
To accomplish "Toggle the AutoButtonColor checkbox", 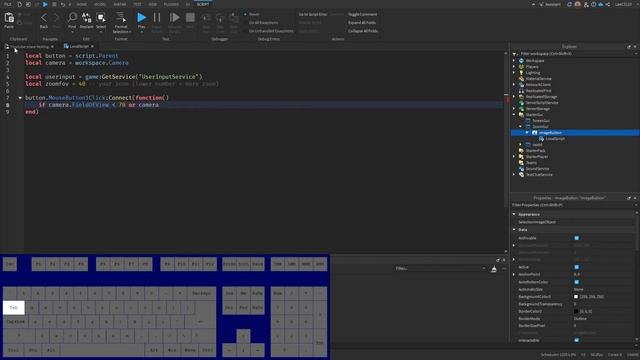I will [x=576, y=282].
